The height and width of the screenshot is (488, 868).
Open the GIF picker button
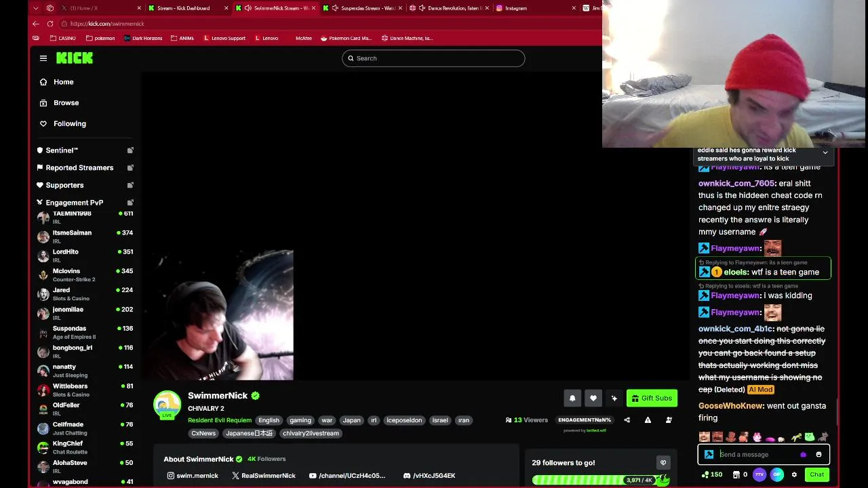[x=777, y=474]
